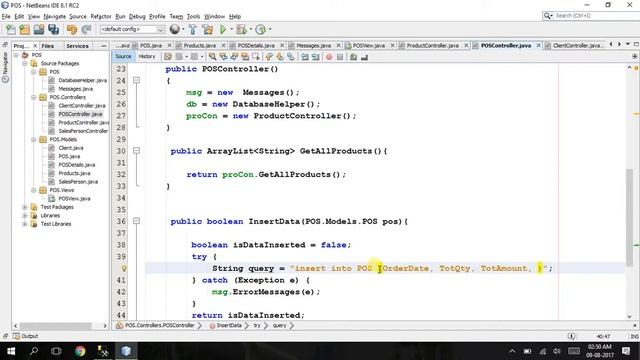This screenshot has height=360, width=640.
Task: Switch to the Services panel tab
Action: pos(77,46)
